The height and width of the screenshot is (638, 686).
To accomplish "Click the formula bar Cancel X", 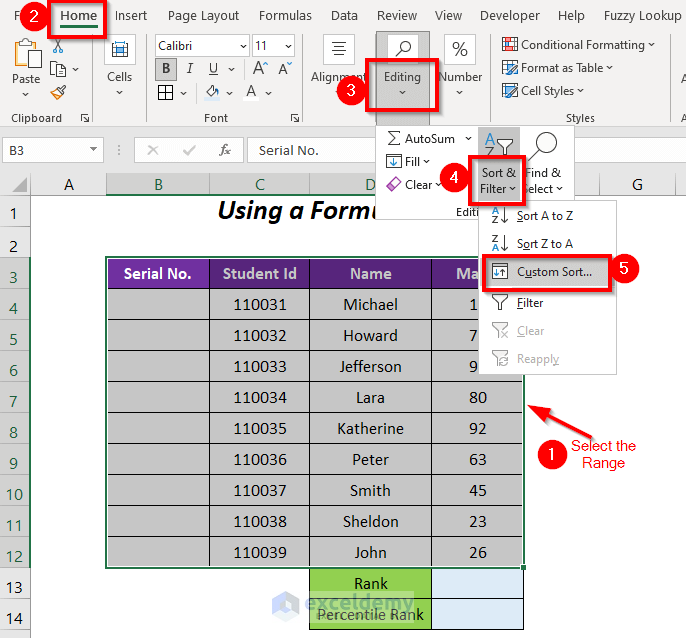I will (153, 151).
